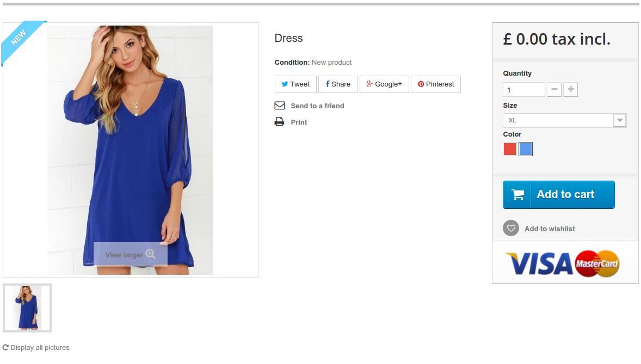Click the Send to a friend link

pyautogui.click(x=317, y=106)
